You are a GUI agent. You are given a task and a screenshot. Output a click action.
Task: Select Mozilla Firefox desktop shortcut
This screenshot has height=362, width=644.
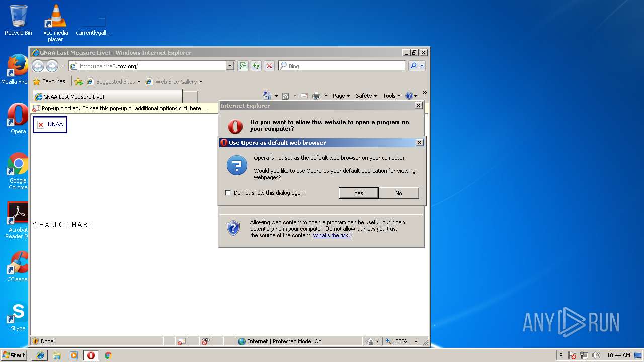pyautogui.click(x=15, y=69)
